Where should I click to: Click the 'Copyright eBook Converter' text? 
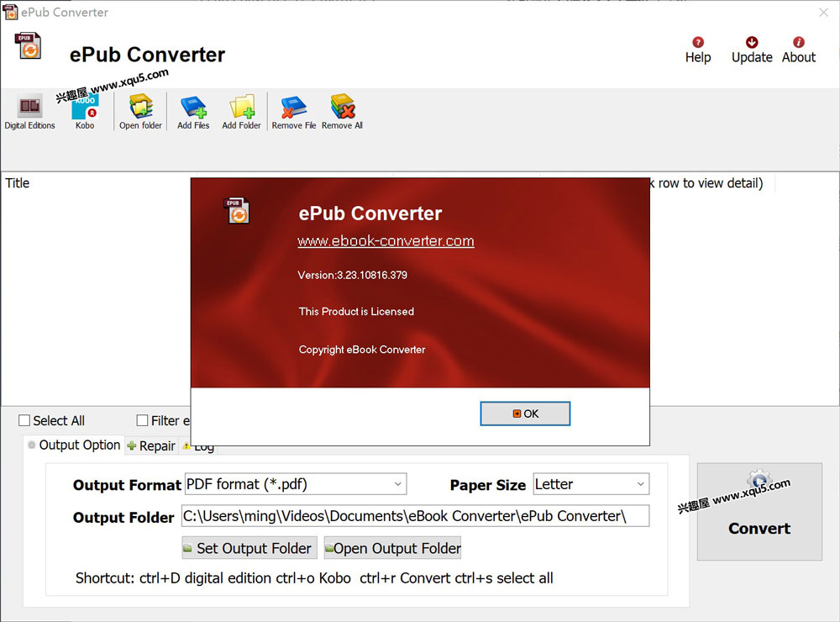(361, 350)
